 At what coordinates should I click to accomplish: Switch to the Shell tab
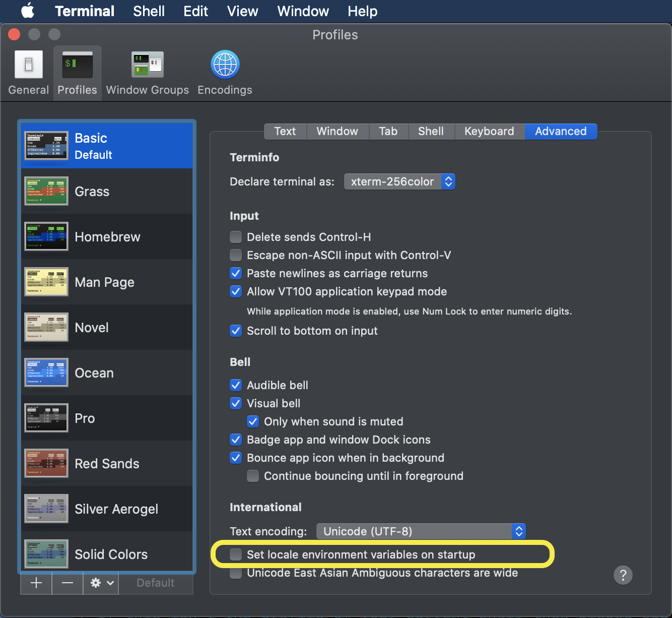click(431, 131)
